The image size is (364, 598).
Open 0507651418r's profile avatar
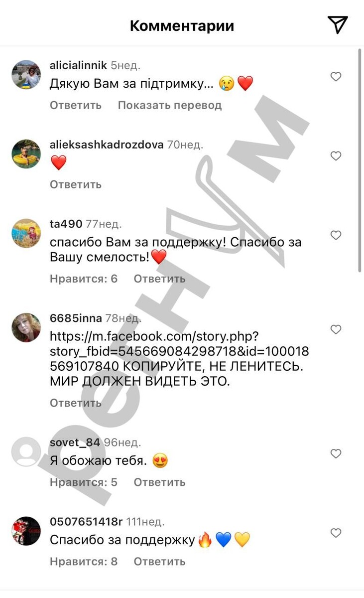(26, 531)
